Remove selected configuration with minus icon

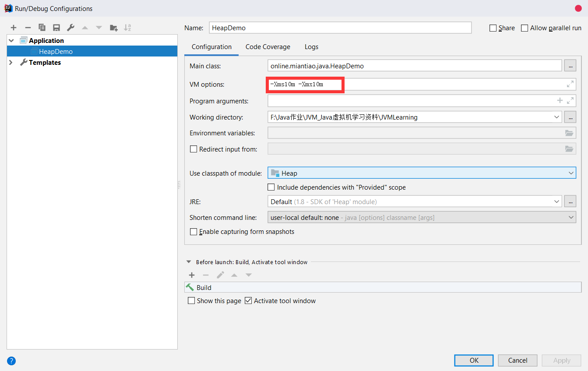pyautogui.click(x=28, y=28)
